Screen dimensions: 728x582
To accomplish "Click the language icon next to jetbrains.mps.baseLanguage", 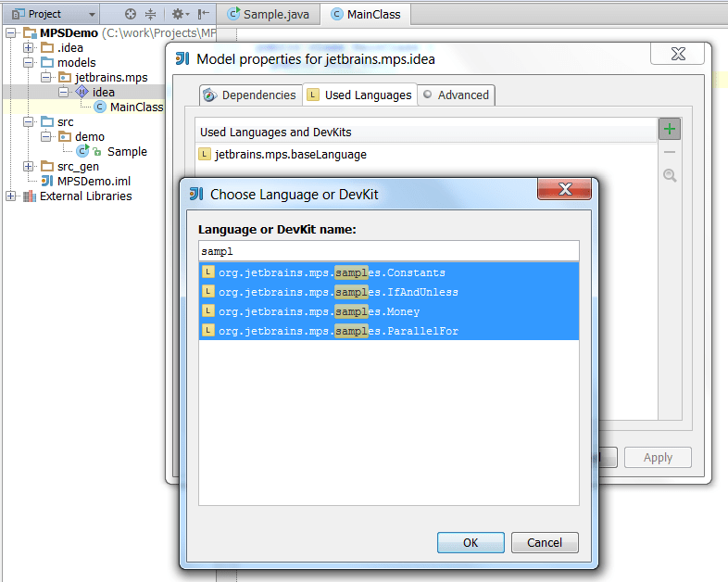I will tap(205, 154).
